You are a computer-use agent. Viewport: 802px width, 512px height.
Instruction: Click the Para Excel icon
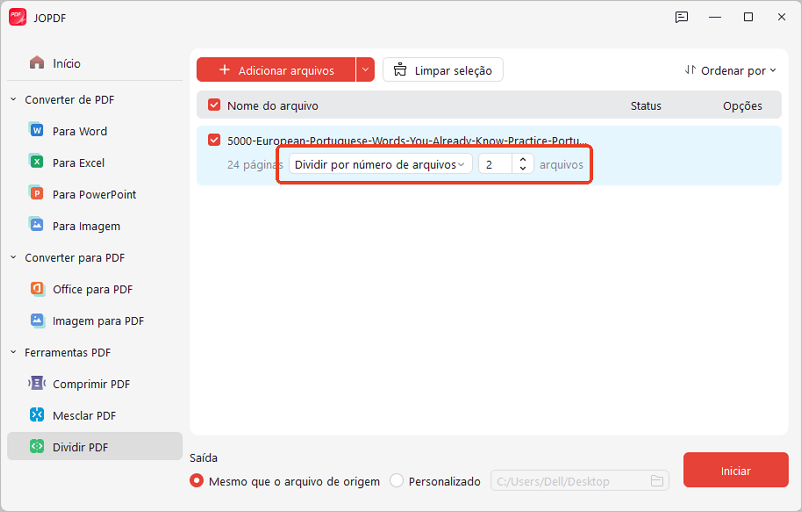click(36, 162)
